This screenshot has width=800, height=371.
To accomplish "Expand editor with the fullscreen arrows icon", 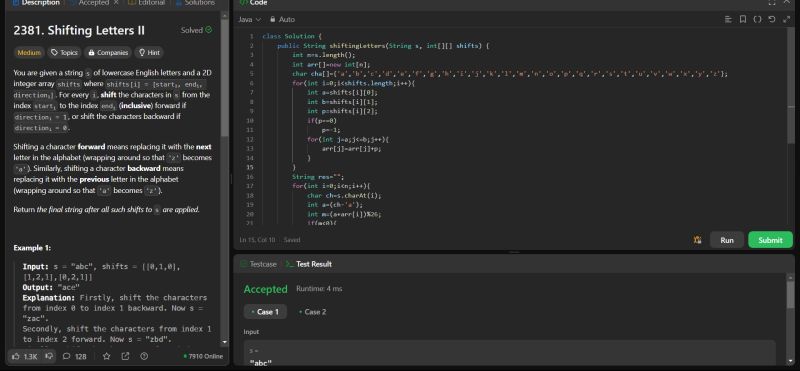I will pyautogui.click(x=786, y=19).
